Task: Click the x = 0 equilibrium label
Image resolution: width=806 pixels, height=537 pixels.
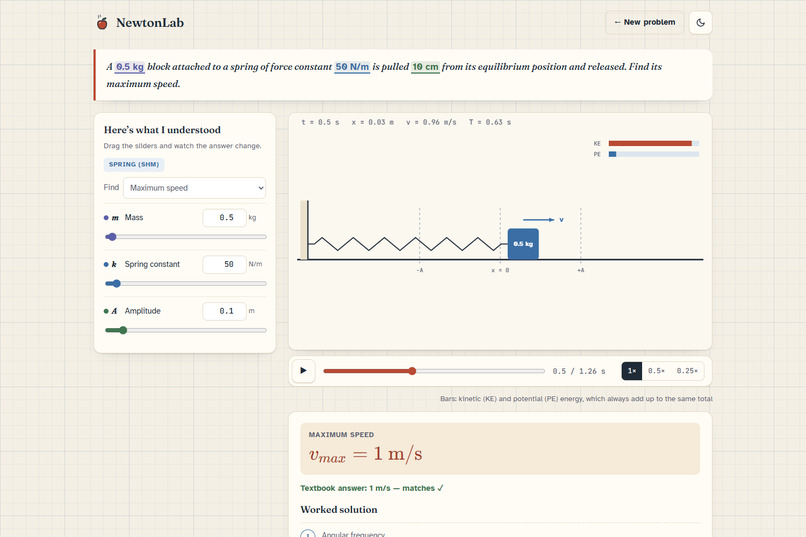Action: click(500, 270)
